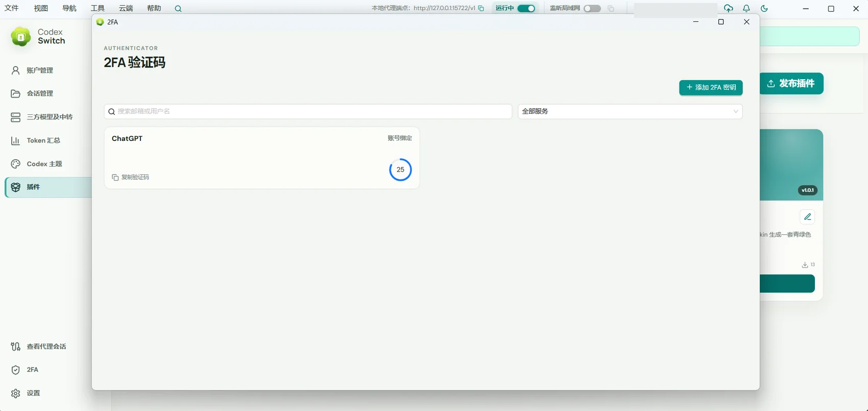Image resolution: width=868 pixels, height=411 pixels.
Task: Open the 视图 menu
Action: click(41, 8)
